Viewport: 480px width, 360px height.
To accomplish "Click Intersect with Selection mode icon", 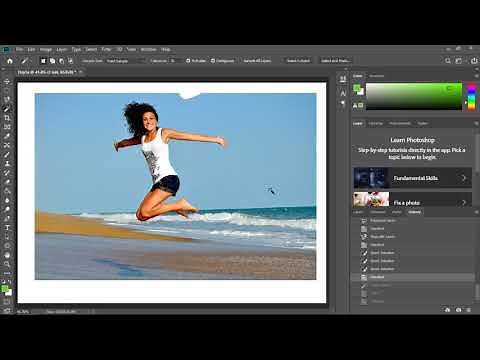I will coord(70,61).
